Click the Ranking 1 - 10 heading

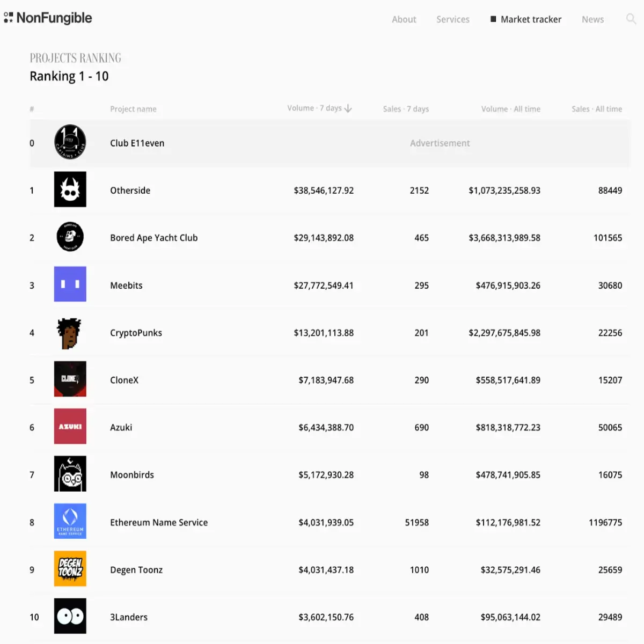coord(69,76)
